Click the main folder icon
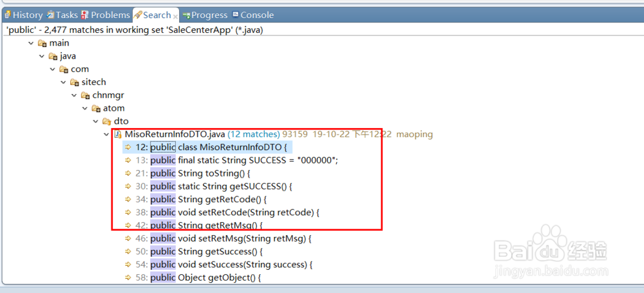The image size is (644, 293). tap(42, 43)
